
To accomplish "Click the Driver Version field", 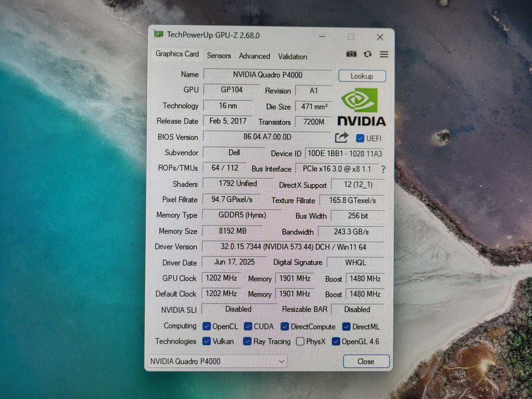I will [x=295, y=247].
